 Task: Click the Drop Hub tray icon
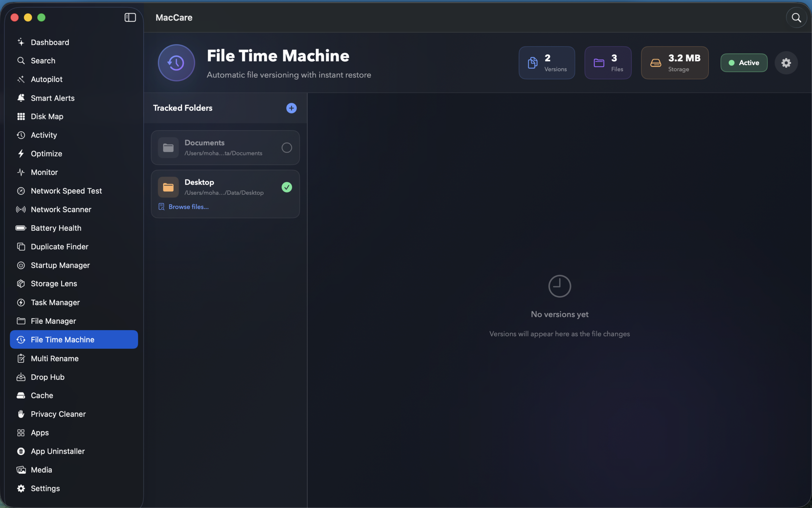pos(21,377)
